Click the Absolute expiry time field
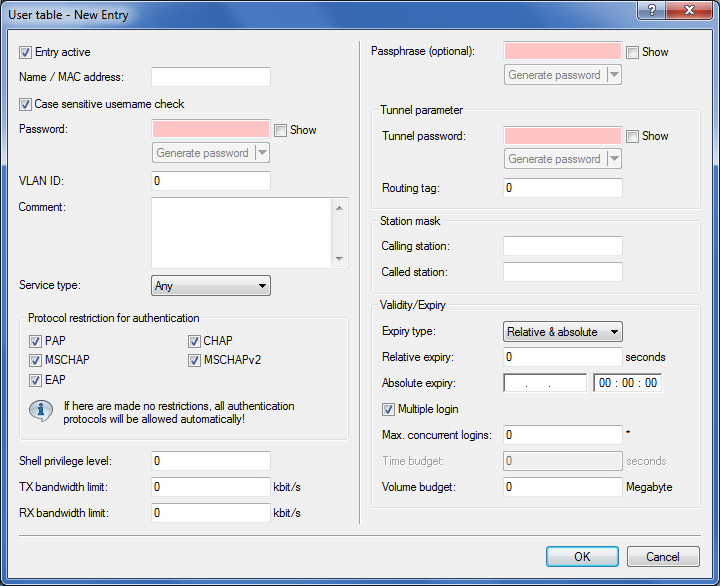The image size is (720, 586). [x=627, y=383]
